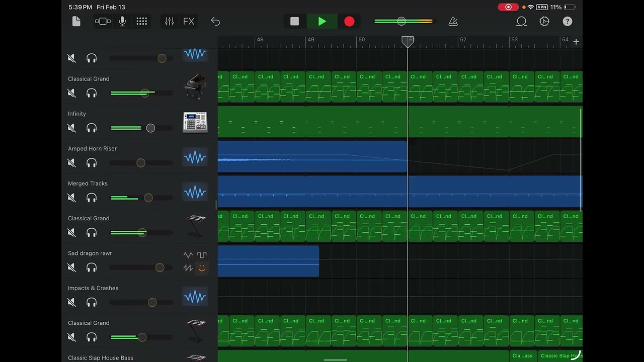
Task: Jump to bar 53 in the ruler
Action: [x=514, y=39]
